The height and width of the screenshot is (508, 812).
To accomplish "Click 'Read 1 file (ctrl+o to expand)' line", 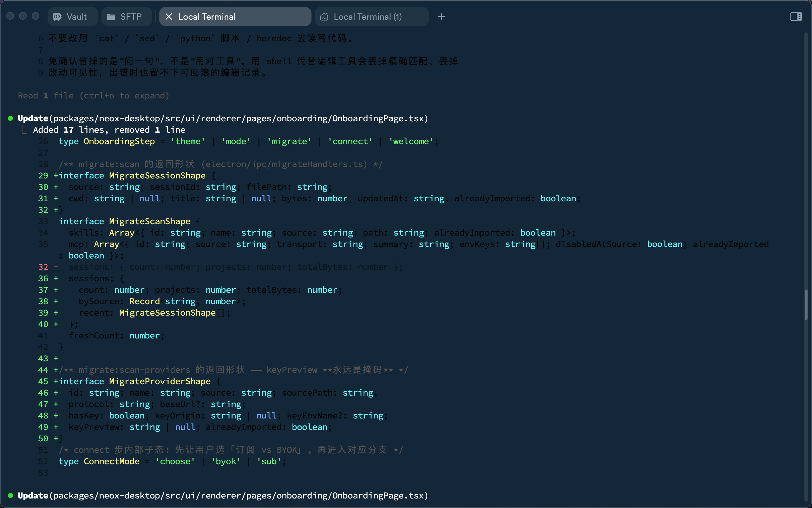I will 94,96.
